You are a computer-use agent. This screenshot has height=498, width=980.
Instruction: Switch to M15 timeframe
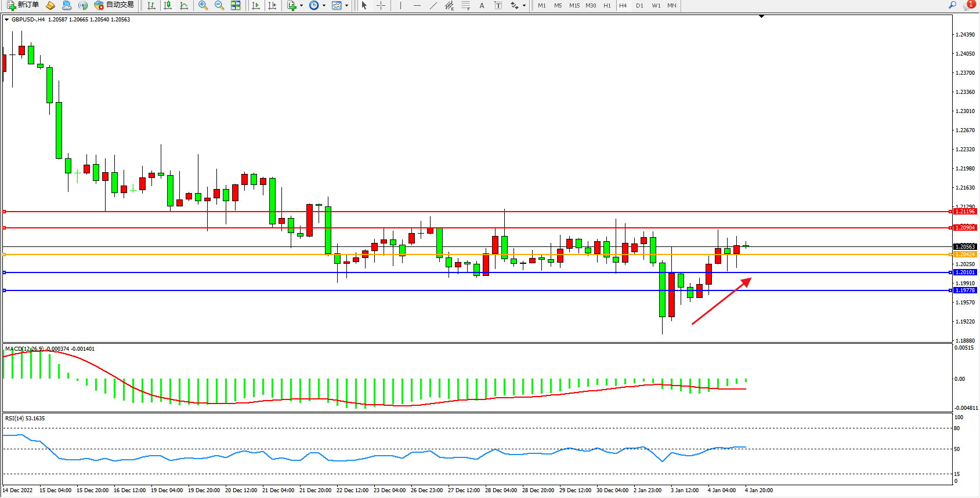tap(574, 5)
